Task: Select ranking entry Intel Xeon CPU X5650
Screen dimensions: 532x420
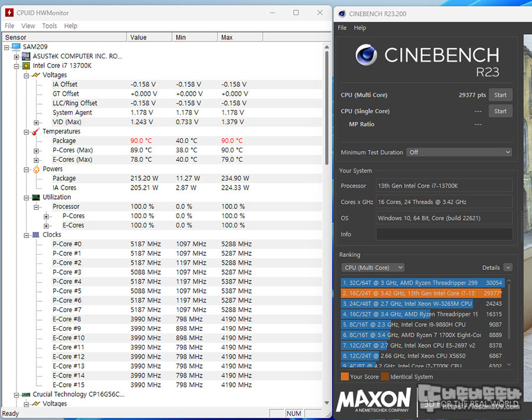Action: [422, 356]
